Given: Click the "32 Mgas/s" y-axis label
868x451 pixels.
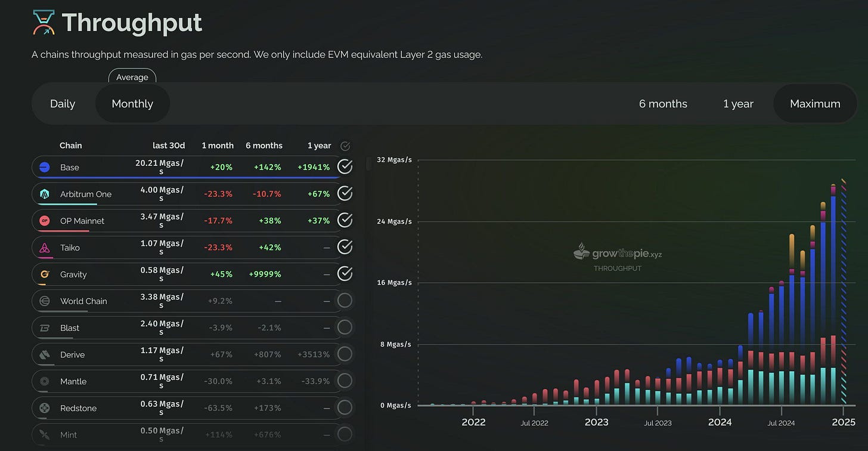Looking at the screenshot, I should pos(393,160).
